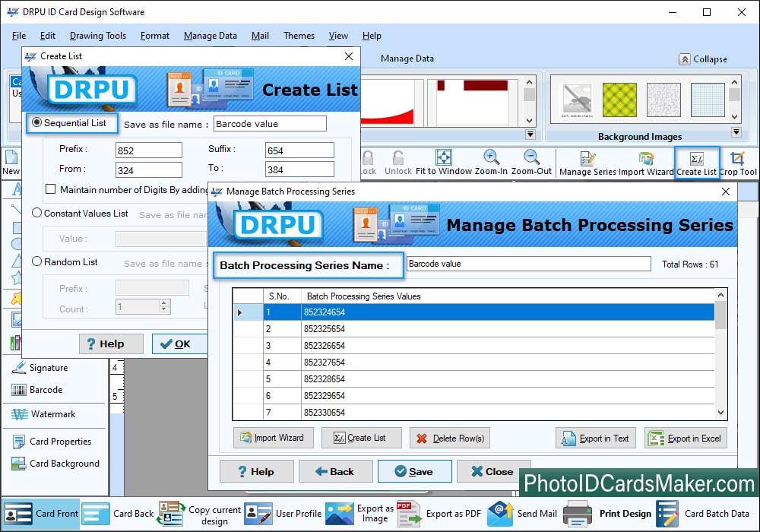The height and width of the screenshot is (532, 760).
Task: Select the Sequential List radio button
Action: (36, 122)
